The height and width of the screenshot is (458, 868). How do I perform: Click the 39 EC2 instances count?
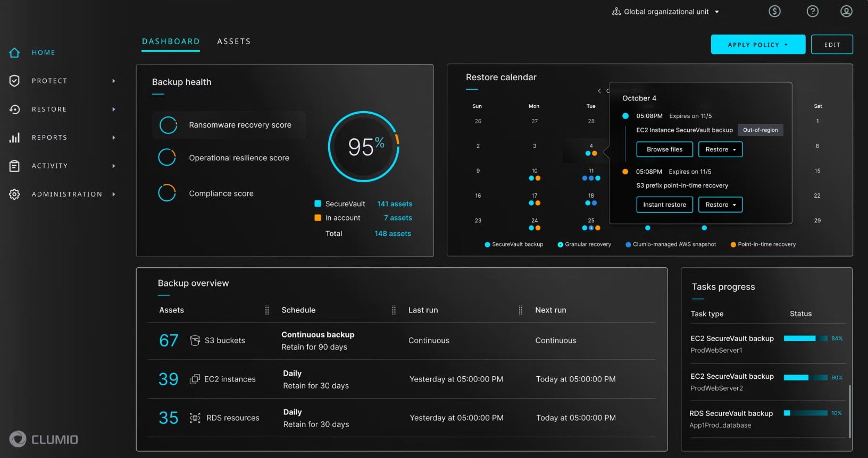pos(168,379)
